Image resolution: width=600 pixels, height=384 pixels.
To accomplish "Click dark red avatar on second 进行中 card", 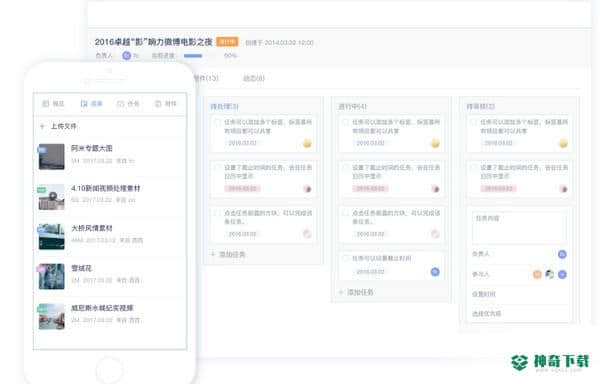I will [x=435, y=189].
